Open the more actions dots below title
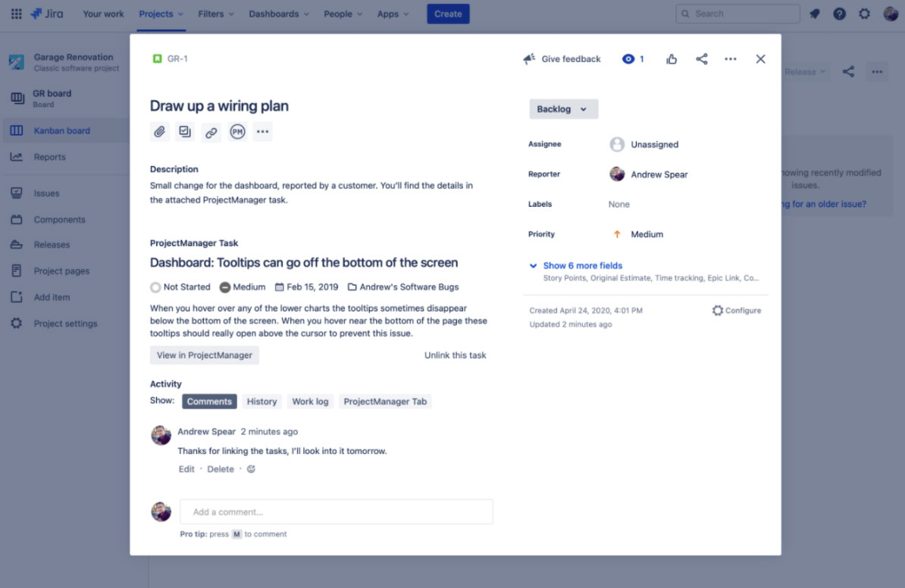 click(x=262, y=132)
